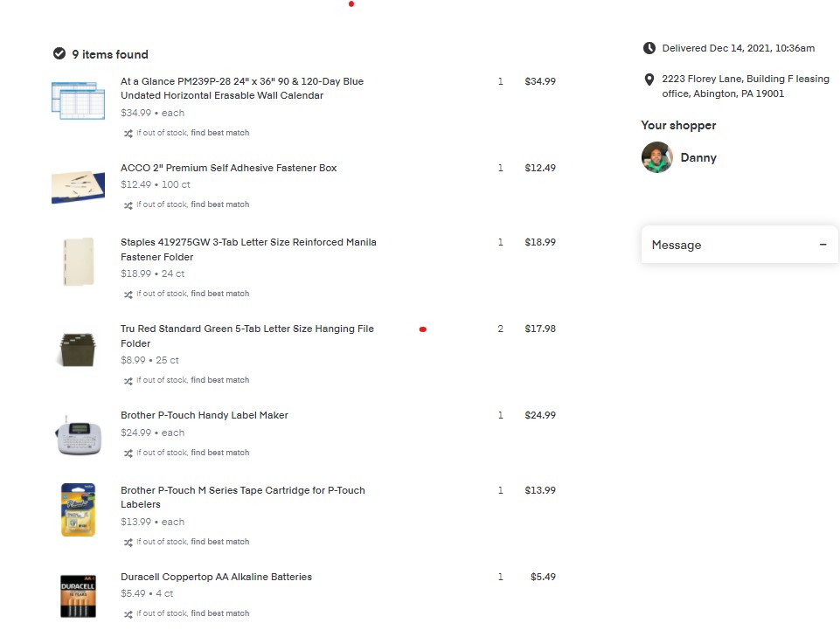
Task: Collapse the Message panel with minus button
Action: (823, 245)
